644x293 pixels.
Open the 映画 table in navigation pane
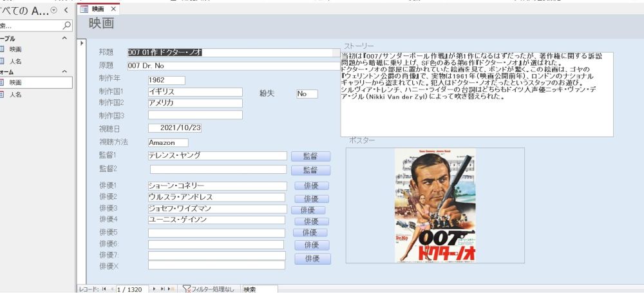(15, 49)
